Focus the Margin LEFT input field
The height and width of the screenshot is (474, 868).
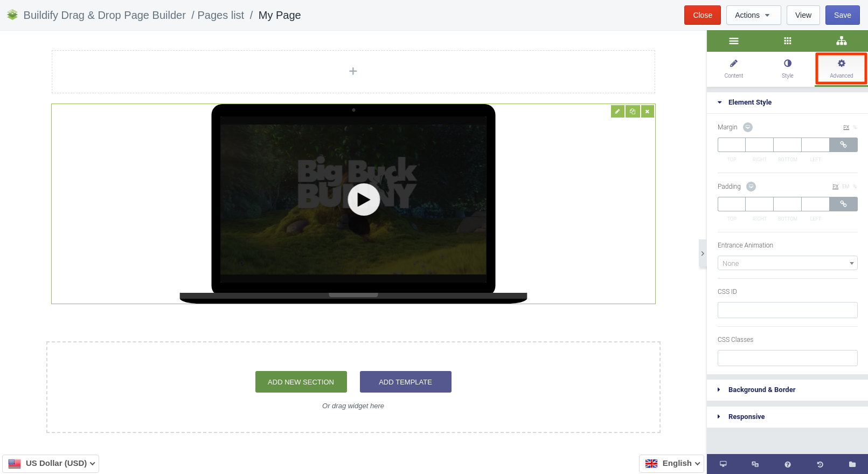pyautogui.click(x=816, y=145)
